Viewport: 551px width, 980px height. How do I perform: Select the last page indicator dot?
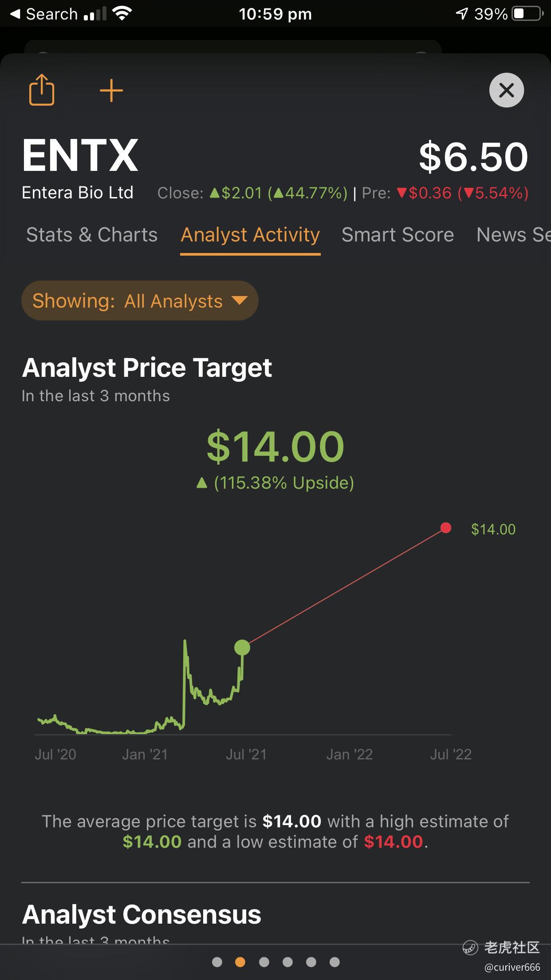tap(335, 962)
